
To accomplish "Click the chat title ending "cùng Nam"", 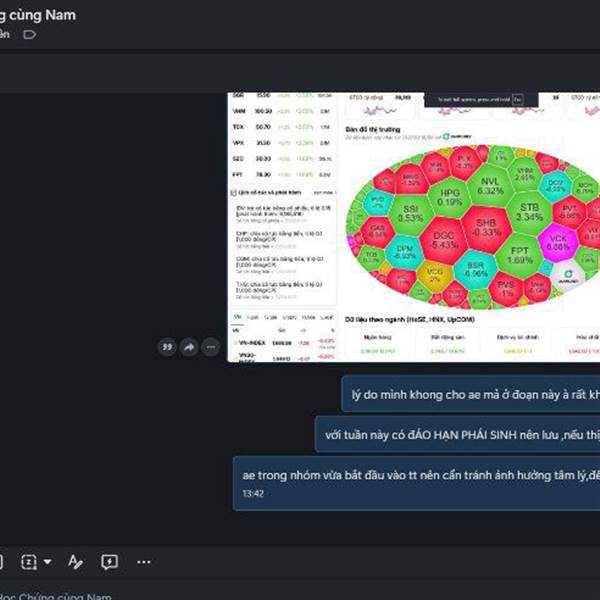I will pyautogui.click(x=38, y=15).
